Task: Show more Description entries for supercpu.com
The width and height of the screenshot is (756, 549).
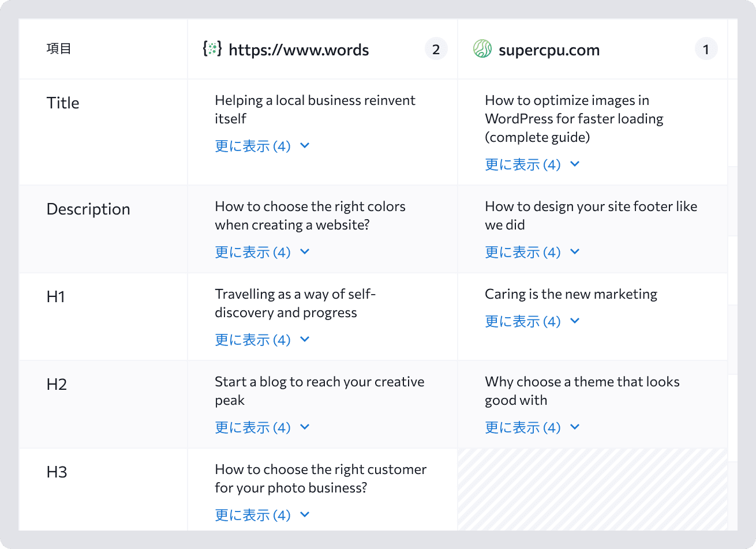Action: pos(533,252)
